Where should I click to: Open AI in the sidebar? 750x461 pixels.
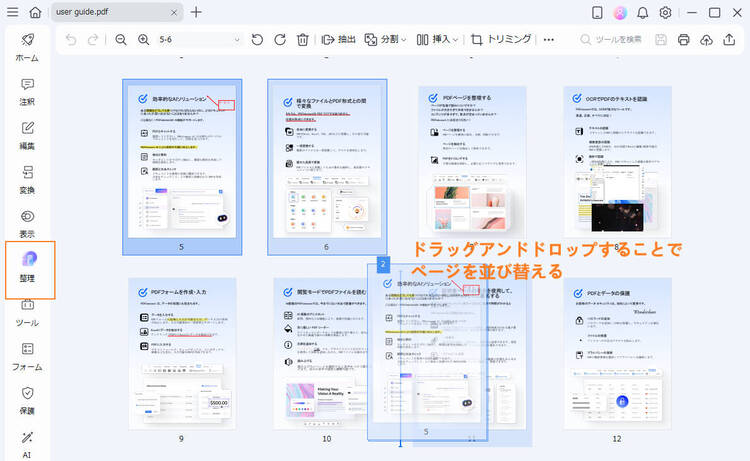pyautogui.click(x=27, y=445)
